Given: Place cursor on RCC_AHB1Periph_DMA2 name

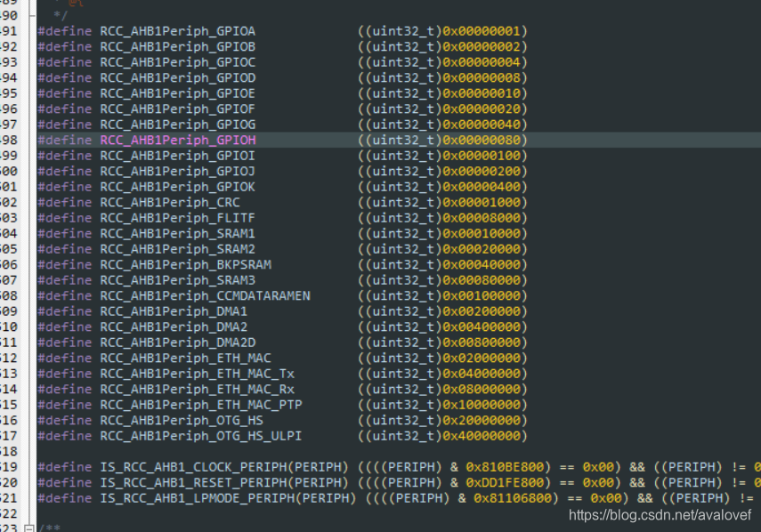Looking at the screenshot, I should (174, 326).
